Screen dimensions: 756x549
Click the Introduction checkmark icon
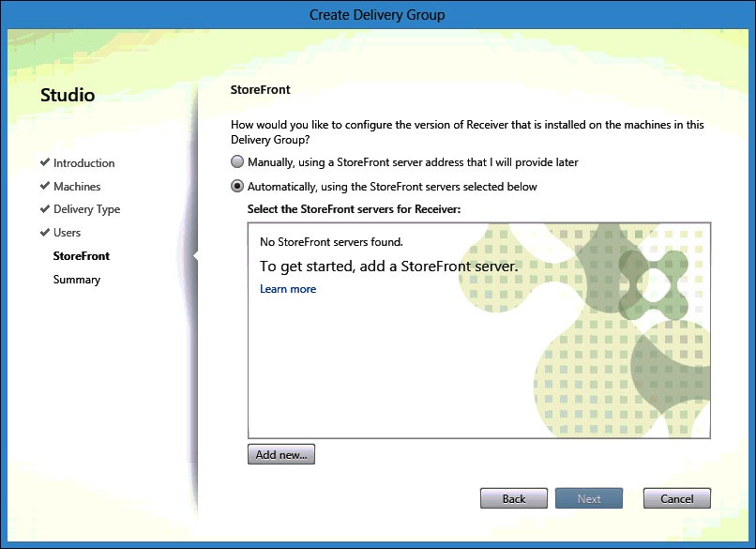pyautogui.click(x=45, y=162)
